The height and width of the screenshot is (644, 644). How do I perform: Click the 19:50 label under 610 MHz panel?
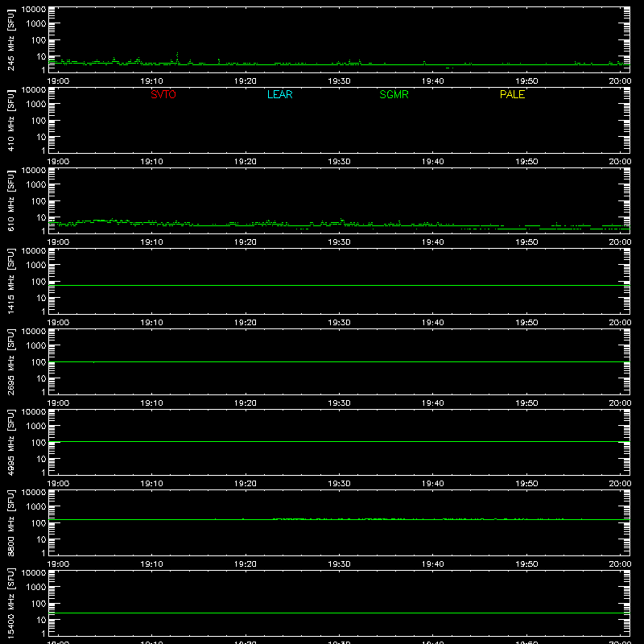click(x=526, y=242)
